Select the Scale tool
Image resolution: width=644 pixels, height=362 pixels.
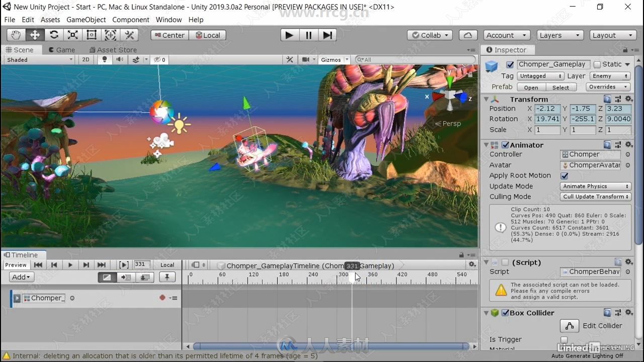click(x=72, y=35)
